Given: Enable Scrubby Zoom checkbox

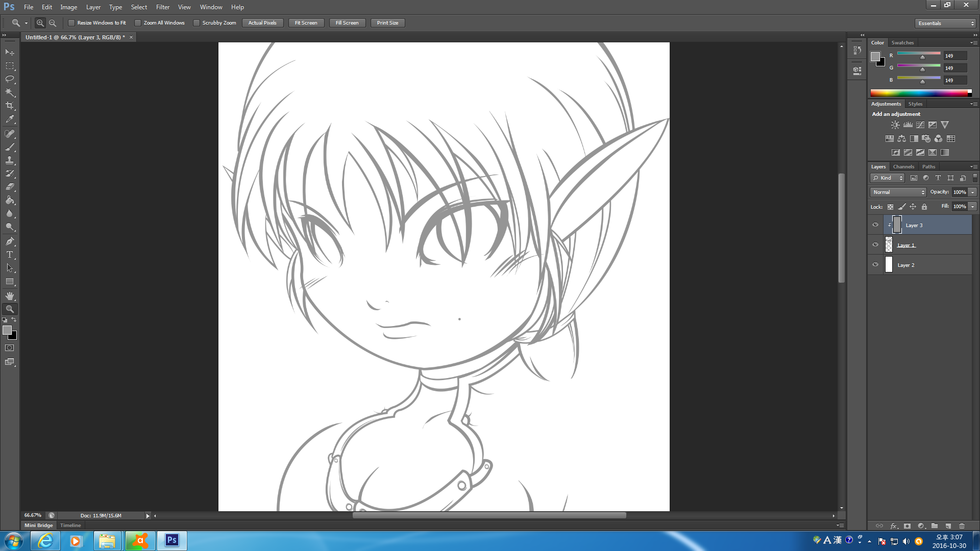Looking at the screenshot, I should (197, 23).
